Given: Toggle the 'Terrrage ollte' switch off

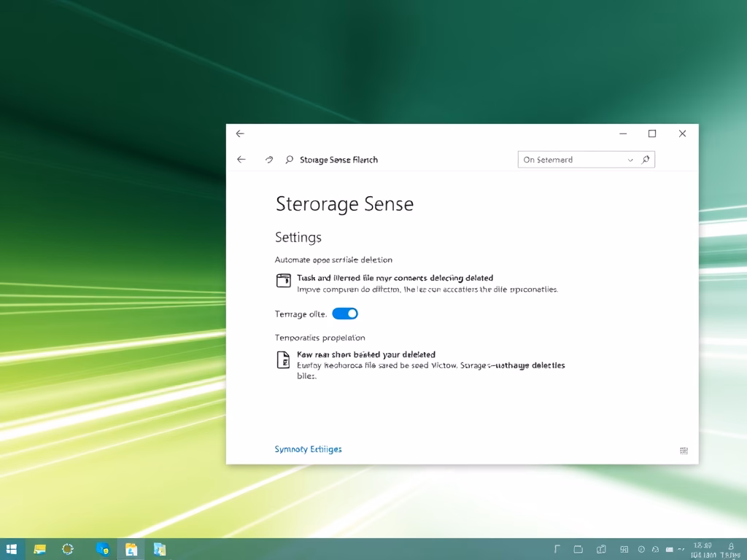Looking at the screenshot, I should coord(345,314).
